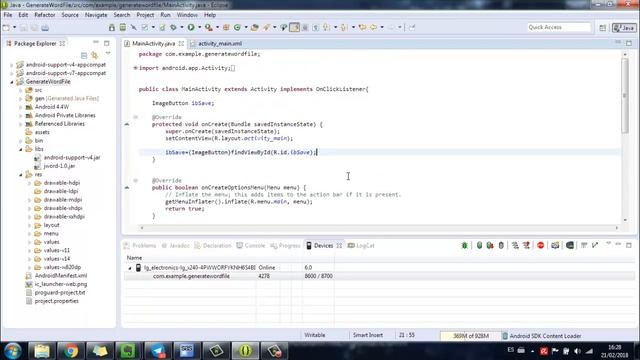This screenshot has width=640, height=360.
Task: Click Debug Selected Process bug in Devices view
Action: tap(464, 245)
